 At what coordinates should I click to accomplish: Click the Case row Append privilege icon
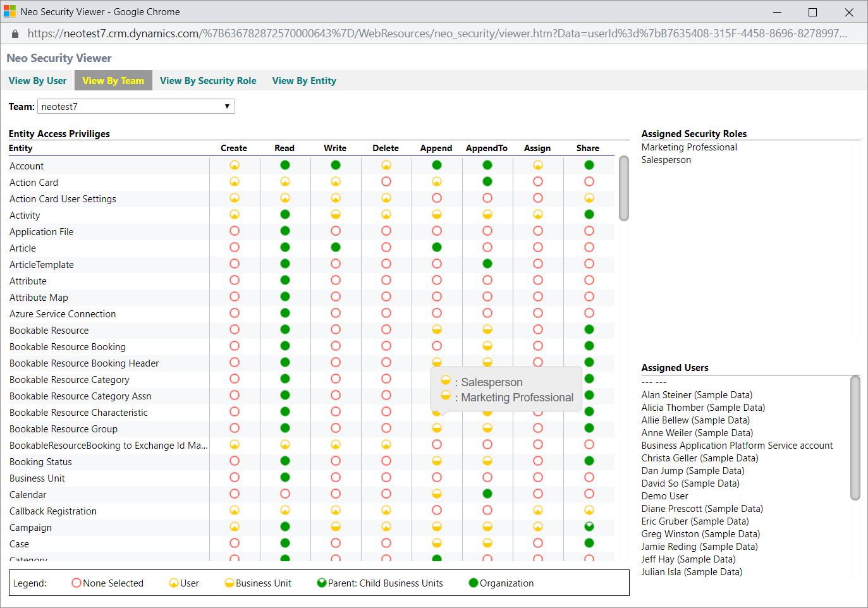coord(437,543)
